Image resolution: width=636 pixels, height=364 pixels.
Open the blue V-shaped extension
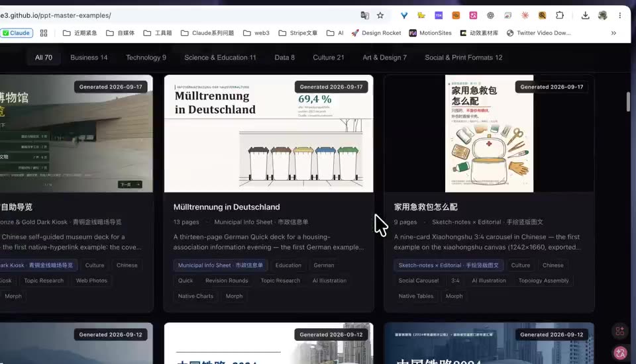(x=404, y=15)
